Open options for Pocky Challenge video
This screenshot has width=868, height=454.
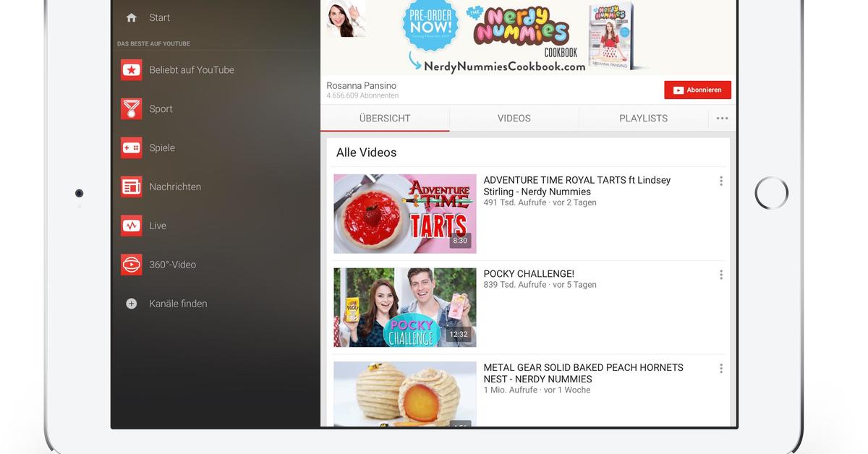coord(721,275)
